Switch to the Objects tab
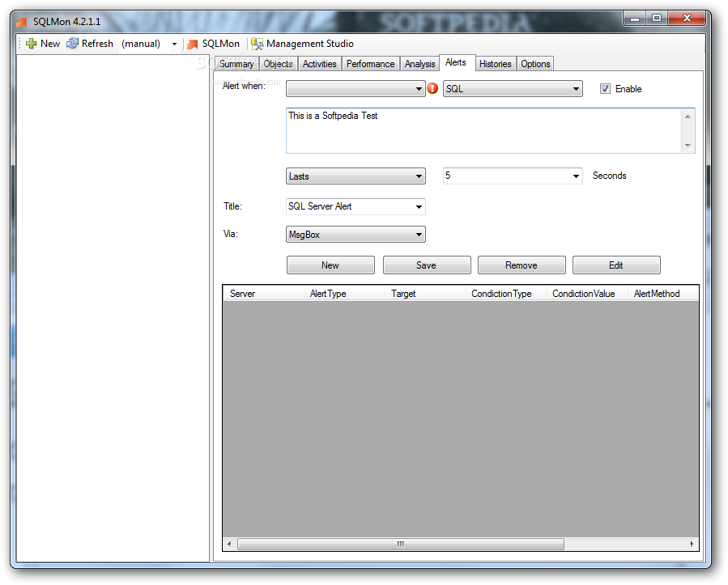728x585 pixels. [x=278, y=64]
